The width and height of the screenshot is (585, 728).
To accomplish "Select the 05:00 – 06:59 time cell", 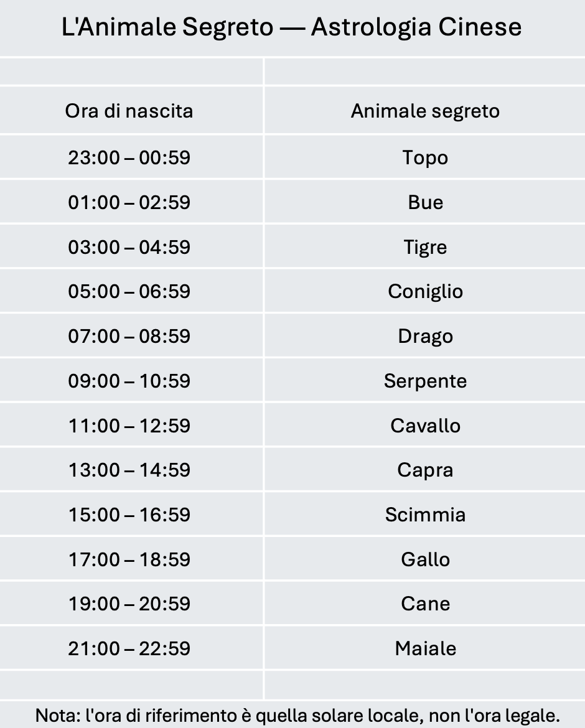I will coord(131,291).
